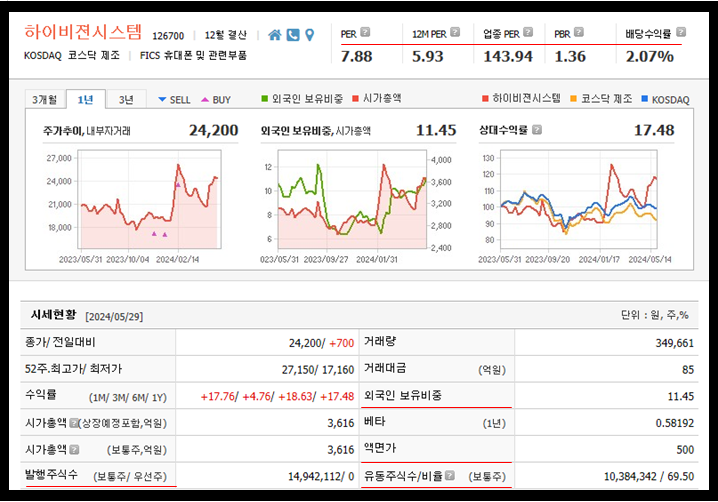Click green 외국인 보유비중 legend swatch
Viewport: 718px width, 502px height.
click(265, 98)
